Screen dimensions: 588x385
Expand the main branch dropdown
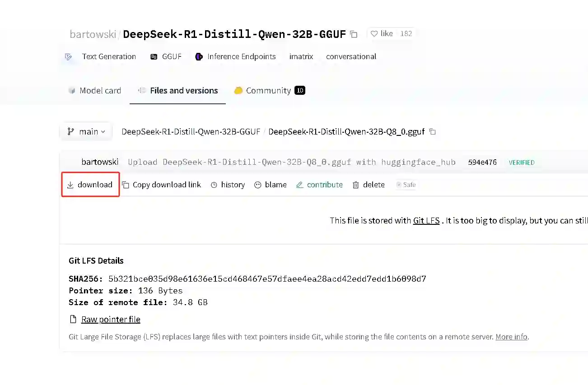click(86, 131)
